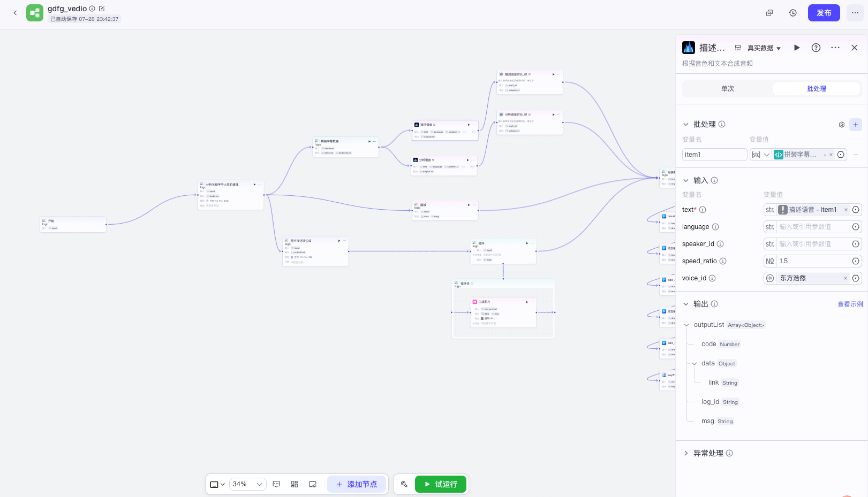Collapse the 输入 section
868x497 pixels.
686,180
